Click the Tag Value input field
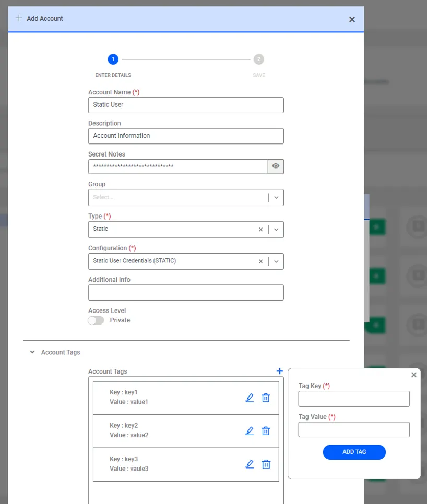The image size is (427, 504). [x=354, y=429]
